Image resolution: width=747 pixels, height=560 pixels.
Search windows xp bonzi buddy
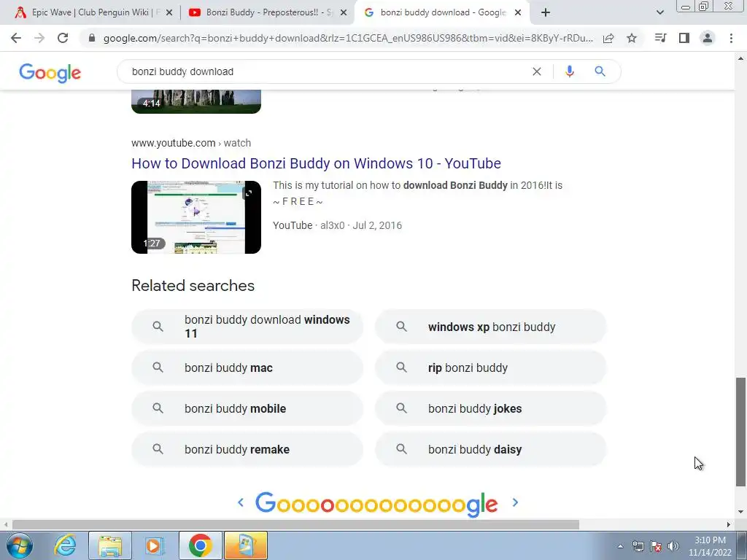(491, 327)
